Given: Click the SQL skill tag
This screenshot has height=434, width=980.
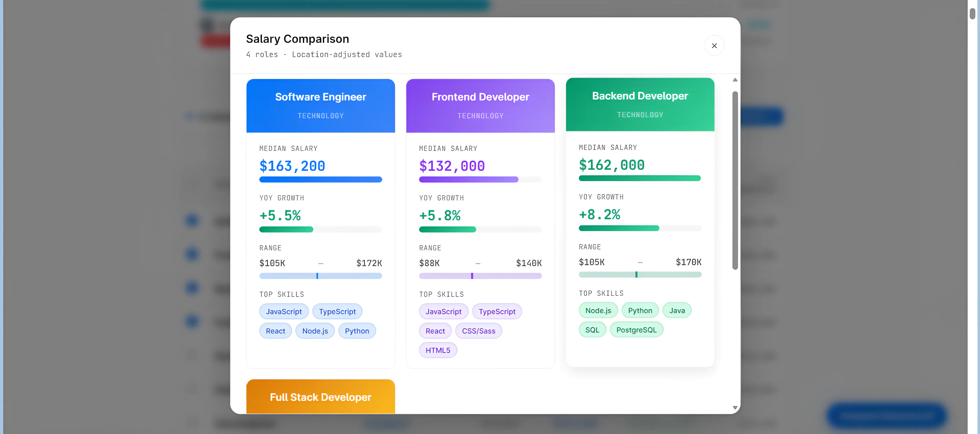Looking at the screenshot, I should [592, 329].
